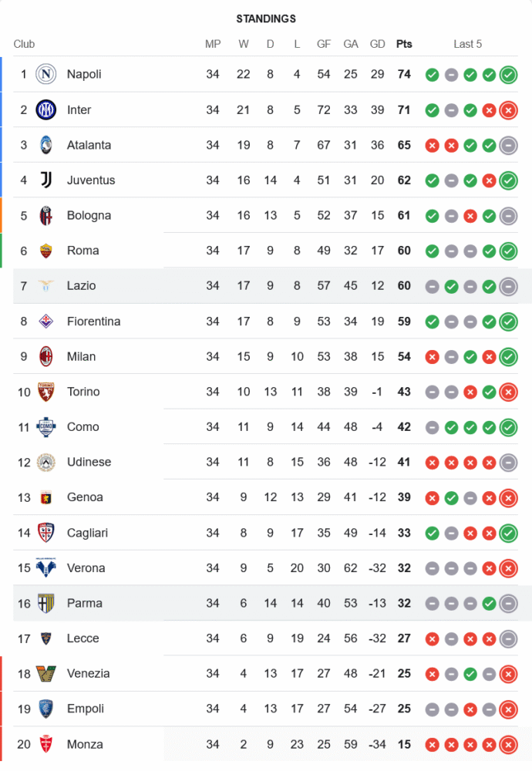Open the Lazio team link

pos(81,285)
